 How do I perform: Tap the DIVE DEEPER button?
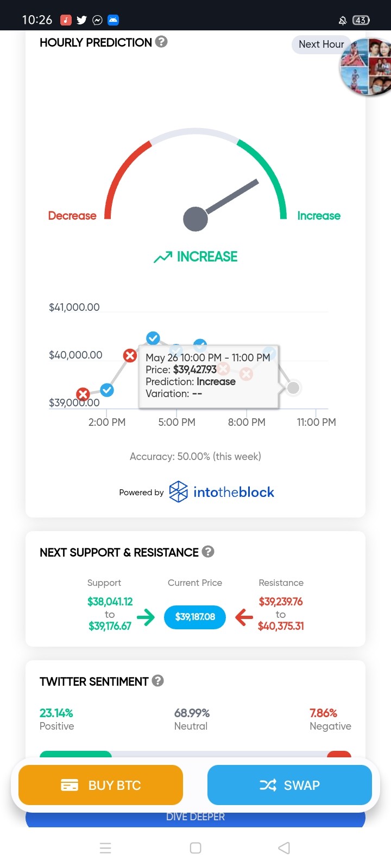pyautogui.click(x=195, y=817)
